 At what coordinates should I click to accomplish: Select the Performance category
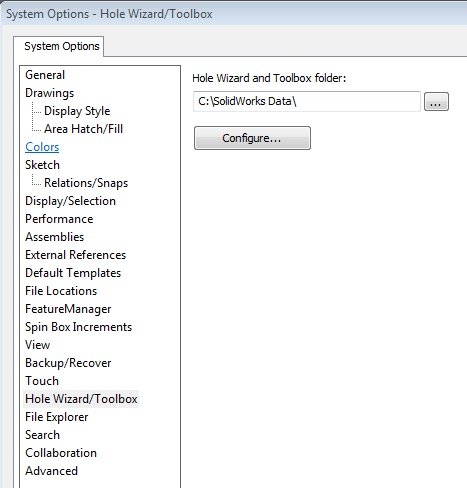(x=59, y=219)
